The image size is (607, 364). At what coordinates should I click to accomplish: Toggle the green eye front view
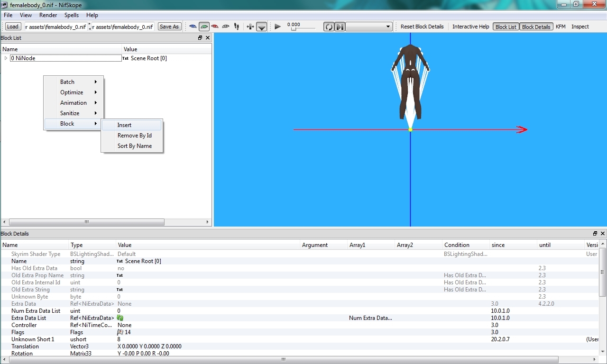click(204, 27)
